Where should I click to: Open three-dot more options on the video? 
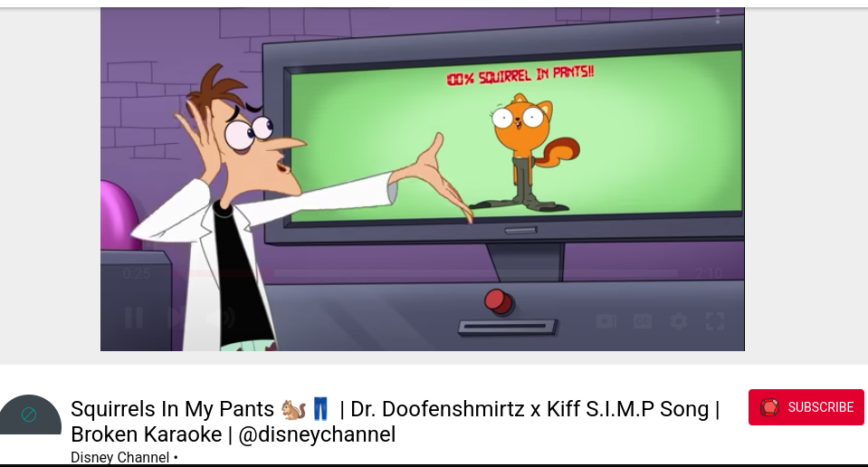[718, 16]
